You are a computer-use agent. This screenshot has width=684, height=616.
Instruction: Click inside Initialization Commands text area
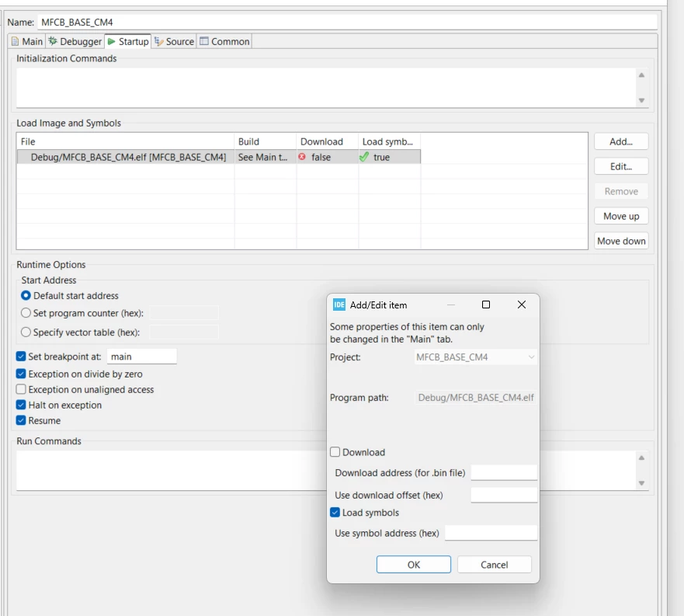(326, 87)
